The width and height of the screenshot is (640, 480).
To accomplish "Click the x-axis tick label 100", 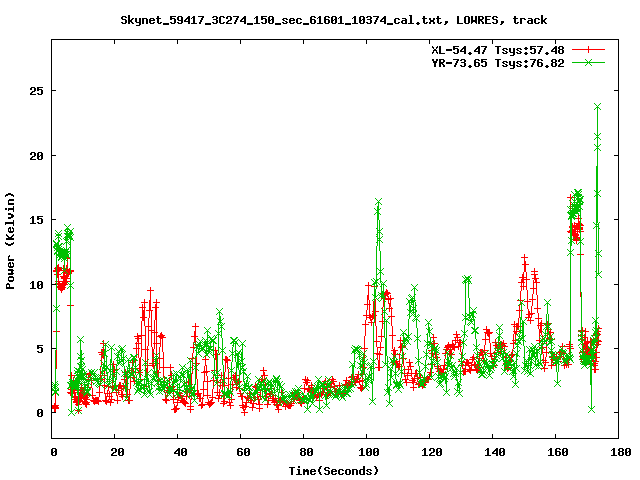I will pos(369,452).
